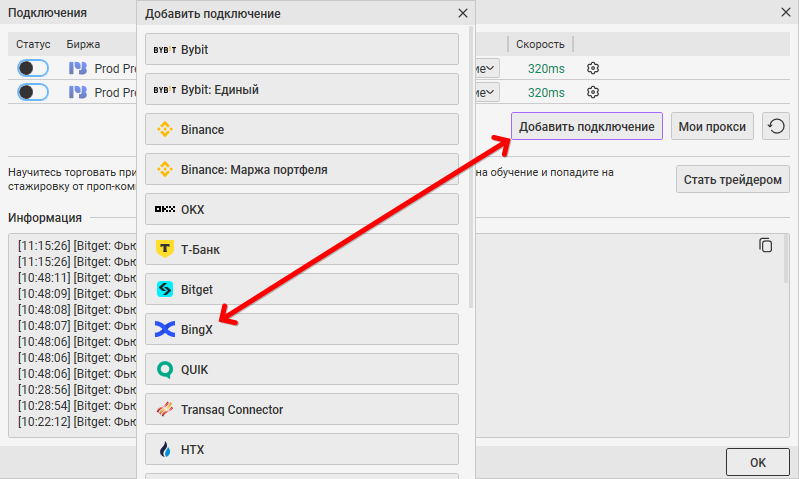Open settings gear for second connection
The height and width of the screenshot is (479, 799).
pyautogui.click(x=593, y=92)
